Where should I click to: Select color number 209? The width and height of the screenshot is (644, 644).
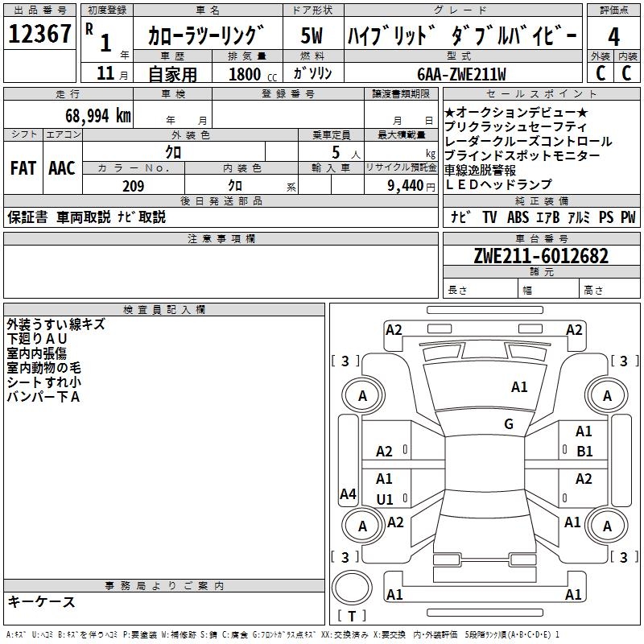(134, 186)
